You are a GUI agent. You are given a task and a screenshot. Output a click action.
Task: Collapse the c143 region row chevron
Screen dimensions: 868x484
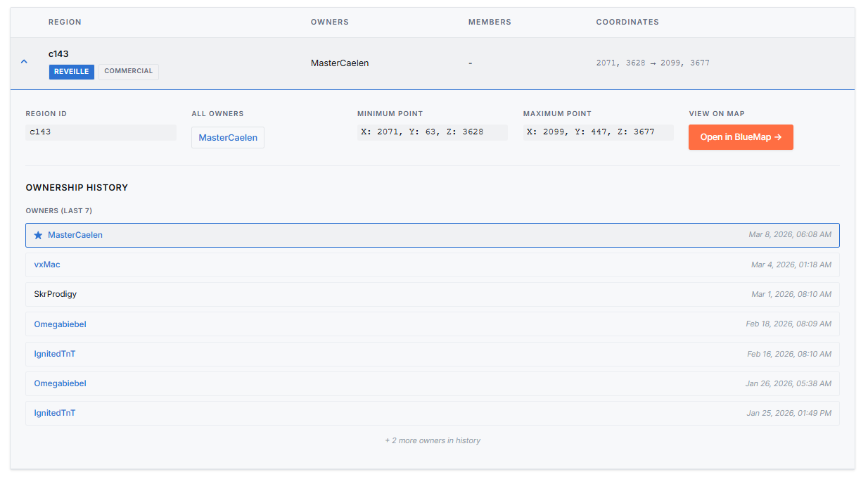(x=24, y=62)
